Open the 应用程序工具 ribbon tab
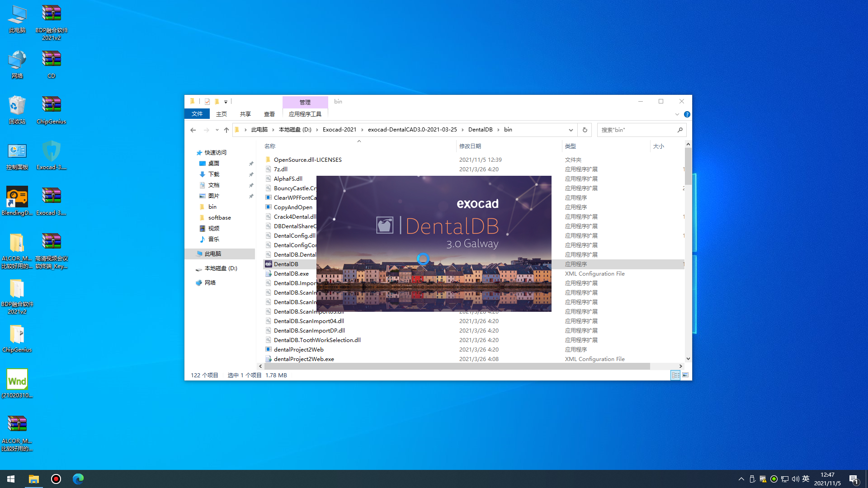The image size is (868, 488). click(305, 114)
